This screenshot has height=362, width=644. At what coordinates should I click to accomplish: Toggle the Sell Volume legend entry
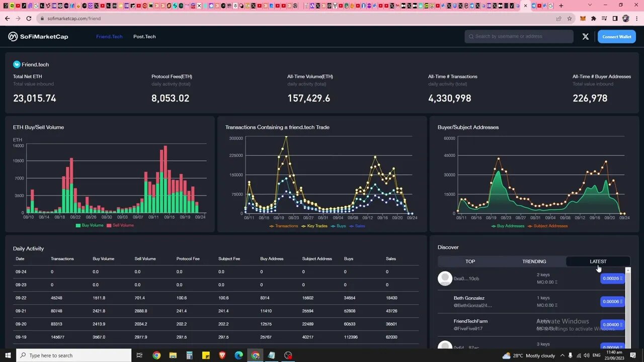(x=120, y=225)
